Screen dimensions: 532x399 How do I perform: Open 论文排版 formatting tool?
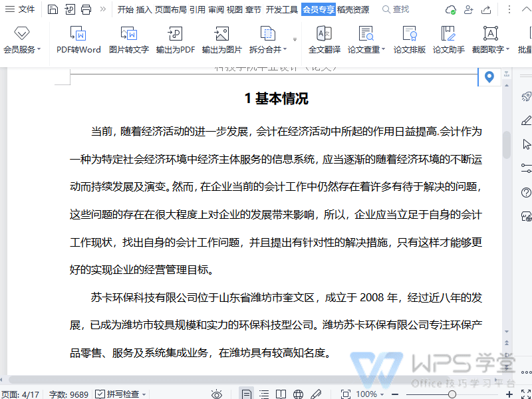pyautogui.click(x=409, y=40)
